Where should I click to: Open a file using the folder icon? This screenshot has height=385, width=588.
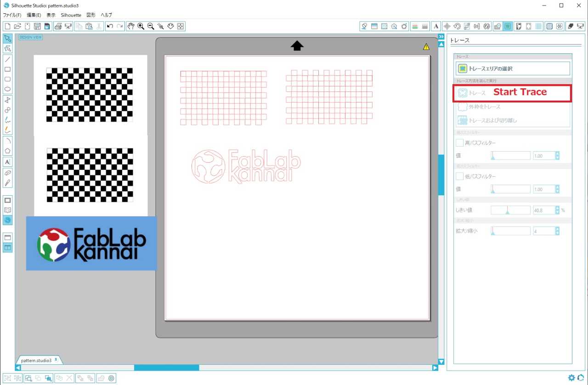[17, 26]
